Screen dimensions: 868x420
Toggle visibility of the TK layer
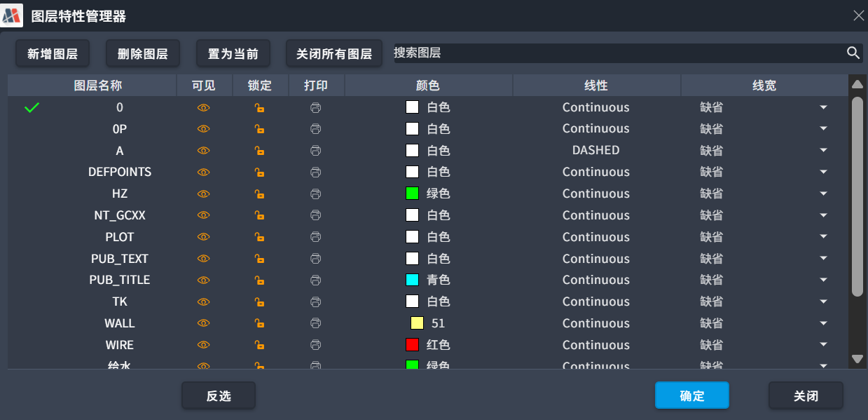tap(204, 302)
